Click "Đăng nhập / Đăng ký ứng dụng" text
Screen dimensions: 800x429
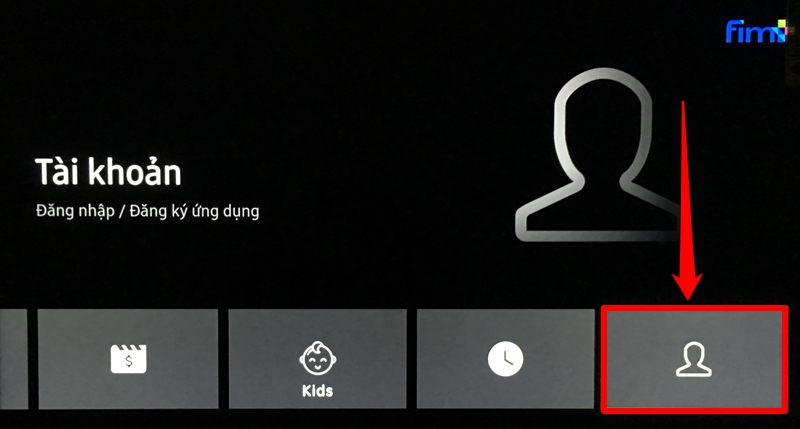pyautogui.click(x=147, y=211)
